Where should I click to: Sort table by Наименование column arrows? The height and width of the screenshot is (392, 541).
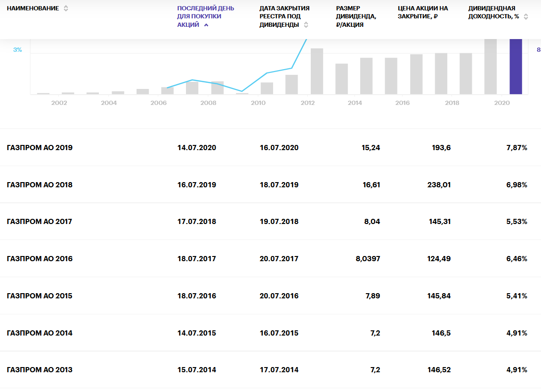[66, 8]
